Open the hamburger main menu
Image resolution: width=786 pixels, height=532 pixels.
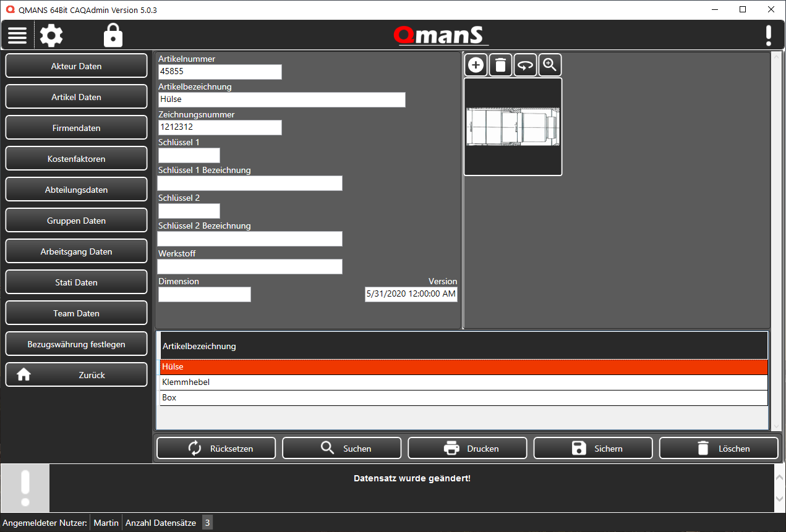click(x=17, y=35)
